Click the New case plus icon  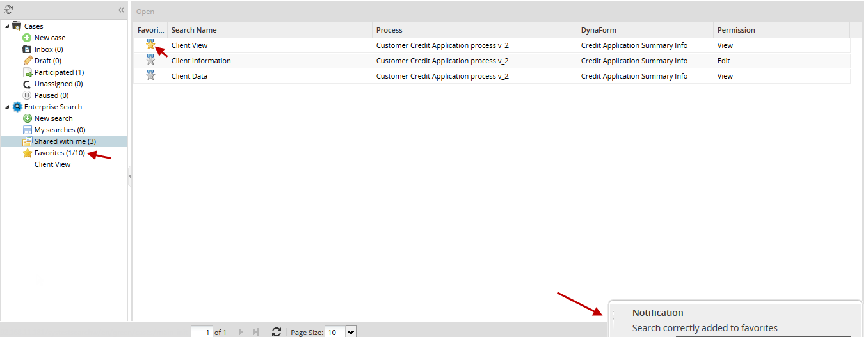coord(28,38)
